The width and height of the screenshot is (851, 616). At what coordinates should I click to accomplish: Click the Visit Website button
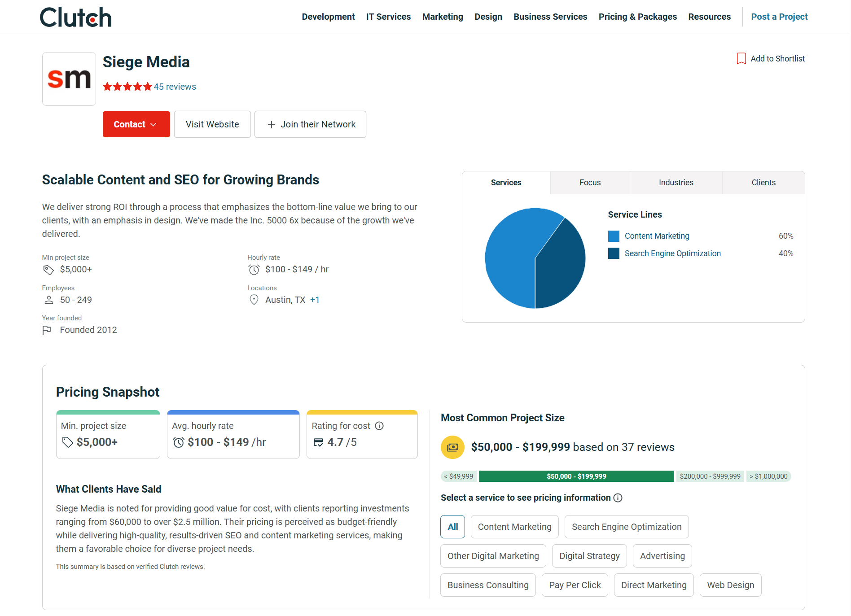(212, 124)
